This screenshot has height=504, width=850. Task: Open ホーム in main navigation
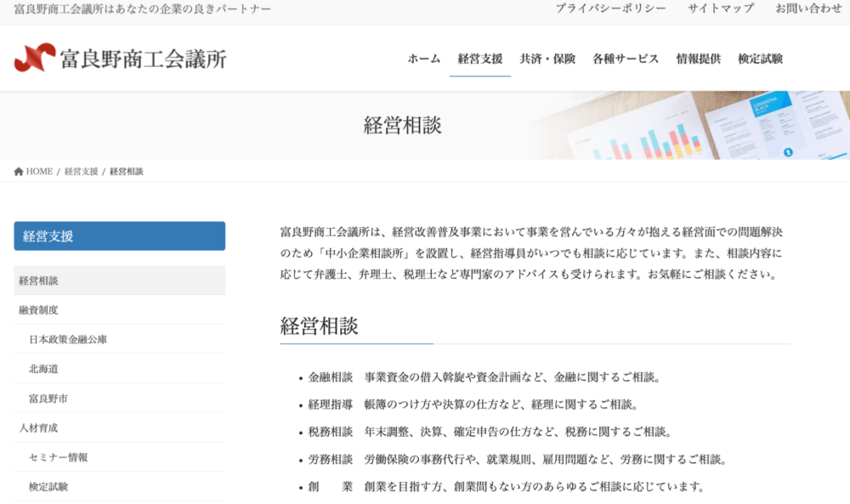point(424,59)
